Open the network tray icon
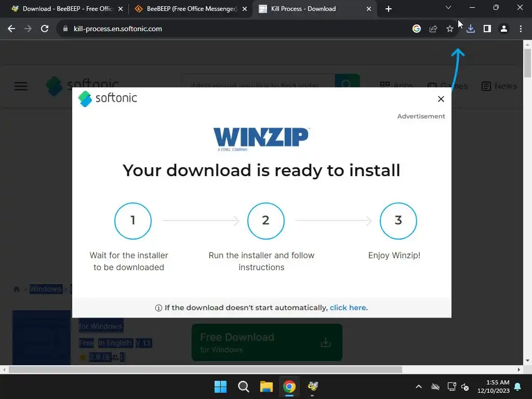 (x=451, y=387)
